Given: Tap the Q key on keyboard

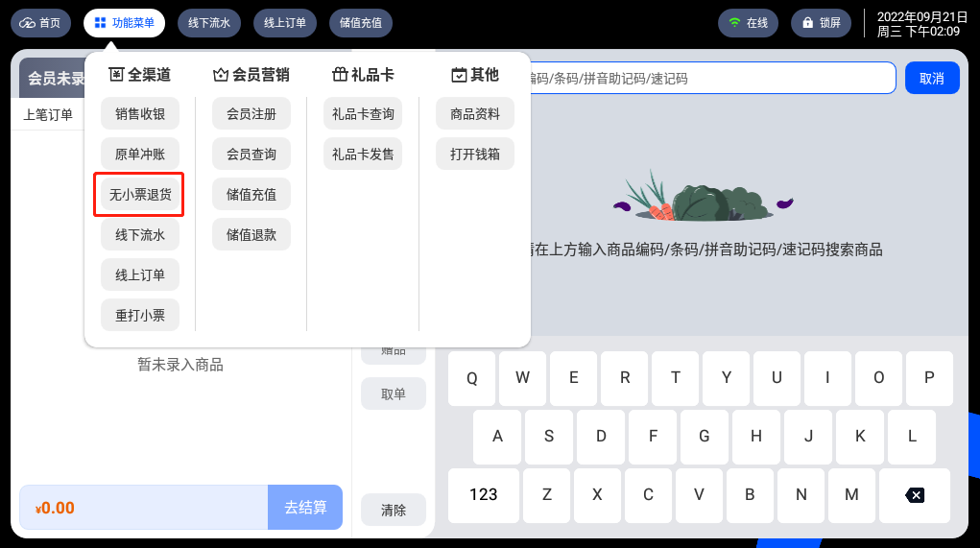Looking at the screenshot, I should (x=472, y=378).
